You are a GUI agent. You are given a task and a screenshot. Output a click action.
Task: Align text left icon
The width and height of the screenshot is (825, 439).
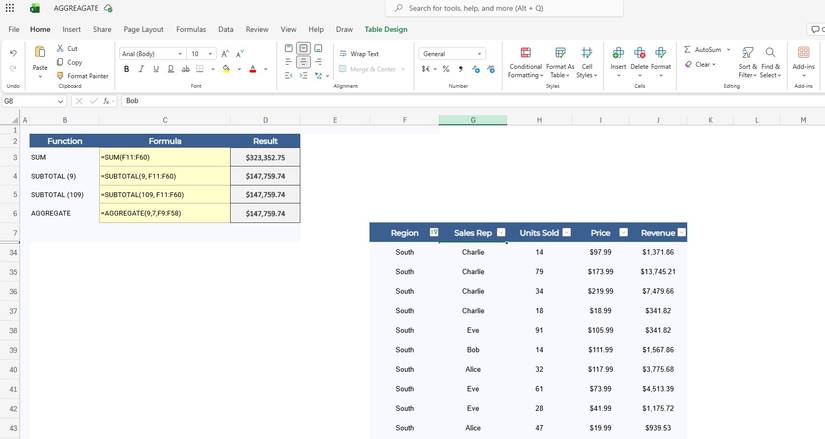click(288, 62)
